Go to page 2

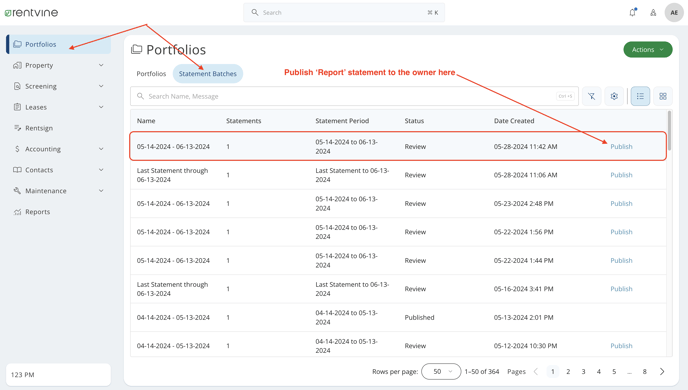click(x=568, y=372)
